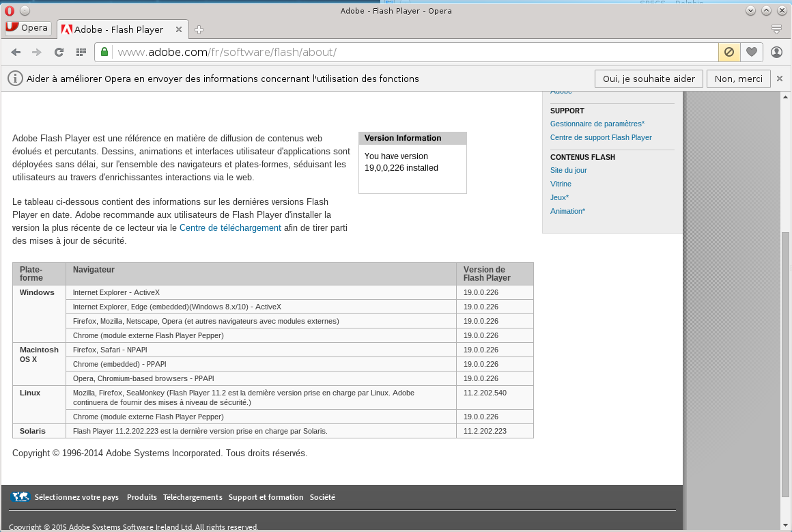Click the green padlock security icon
792x532 pixels.
coord(104,51)
